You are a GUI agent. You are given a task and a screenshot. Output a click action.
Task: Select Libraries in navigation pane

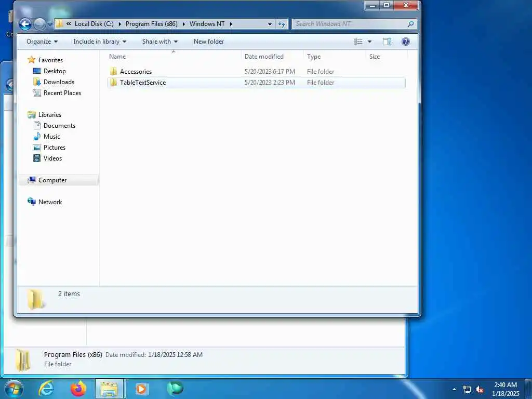[49, 115]
